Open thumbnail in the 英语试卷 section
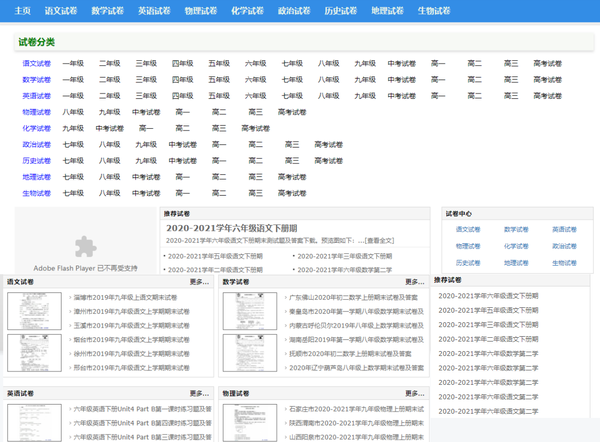The height and width of the screenshot is (442, 600). pyautogui.click(x=34, y=423)
